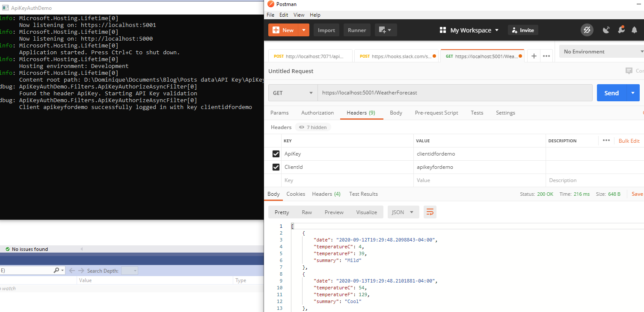Switch to the Authorization tab
644x312 pixels.
(318, 113)
